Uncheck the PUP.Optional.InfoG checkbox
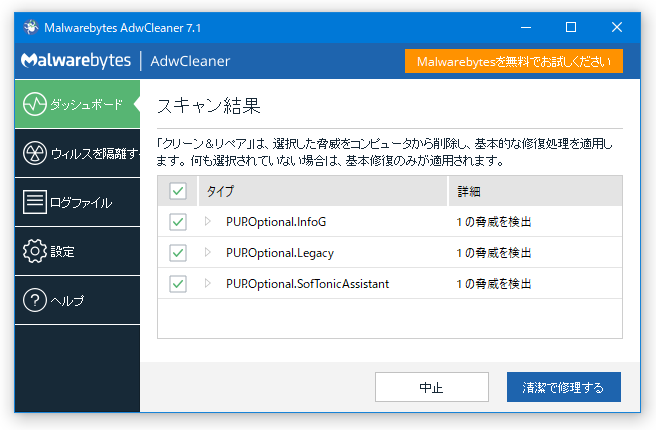656x430 pixels. (178, 222)
